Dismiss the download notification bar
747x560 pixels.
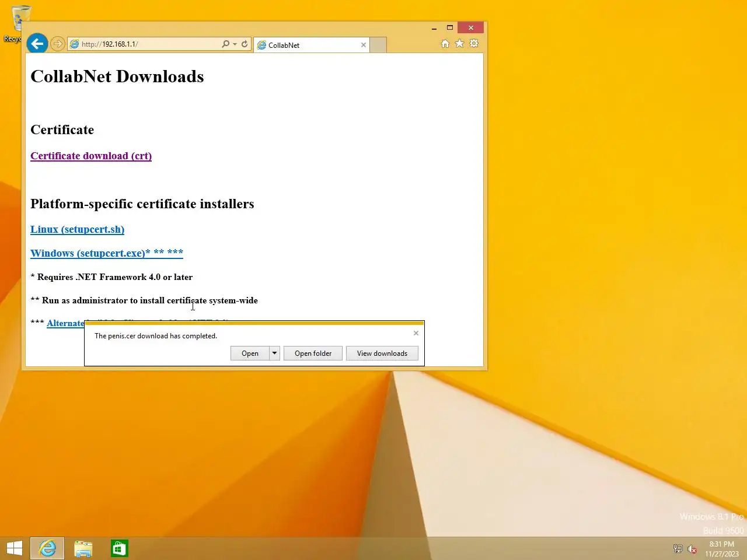point(416,333)
